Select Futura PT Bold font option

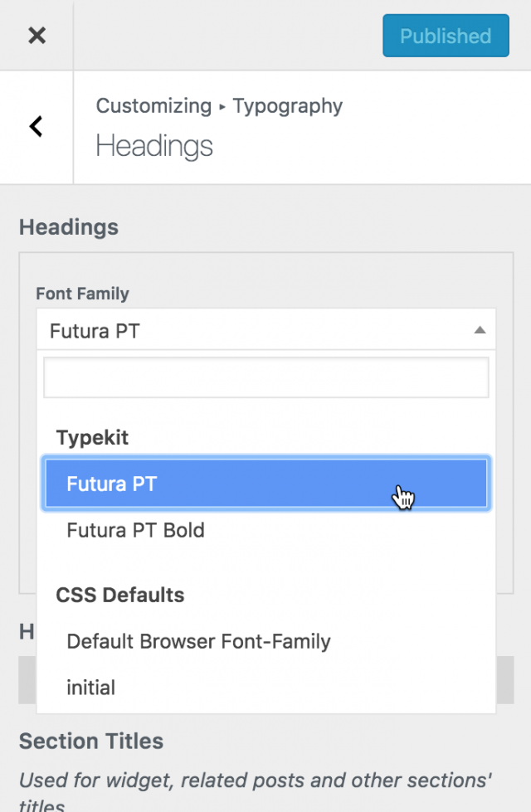(x=135, y=531)
